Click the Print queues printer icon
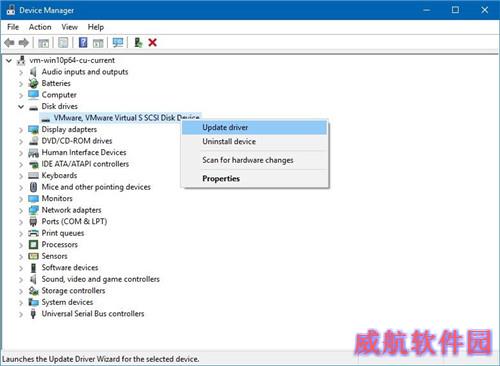Viewport: 500px width, 366px height. pos(33,233)
